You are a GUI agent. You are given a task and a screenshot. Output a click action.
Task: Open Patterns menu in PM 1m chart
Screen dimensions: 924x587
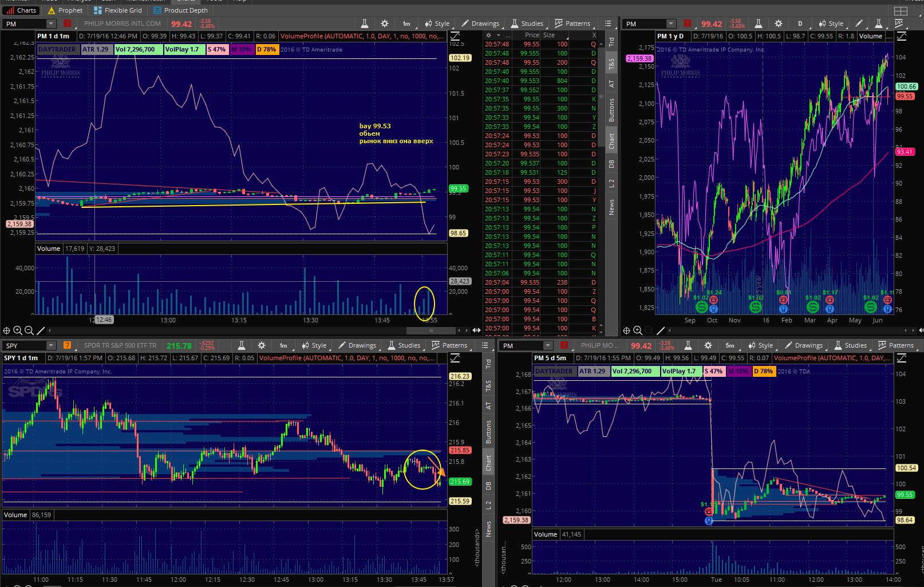click(572, 23)
